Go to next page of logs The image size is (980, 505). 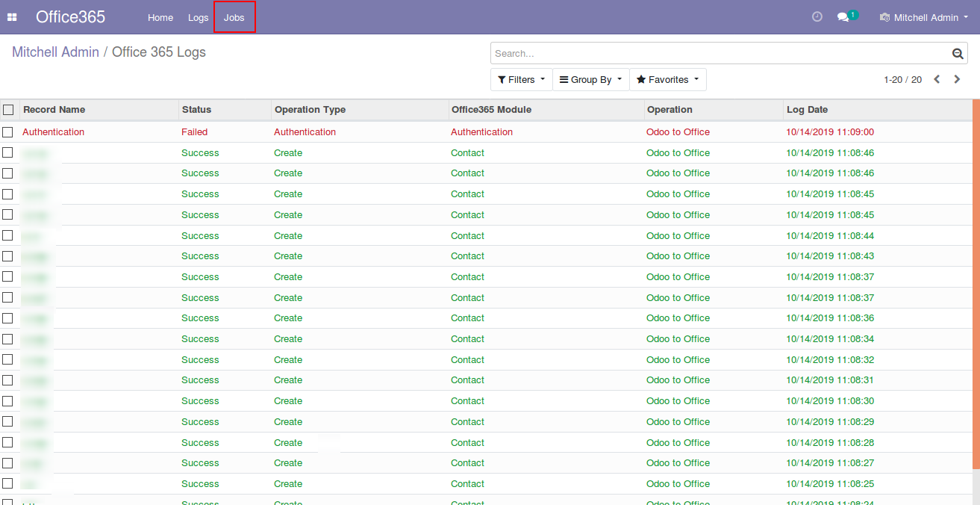click(x=957, y=79)
